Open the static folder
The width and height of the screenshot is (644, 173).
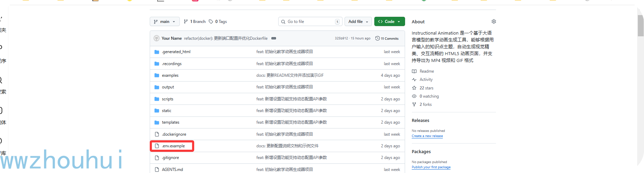click(x=166, y=111)
